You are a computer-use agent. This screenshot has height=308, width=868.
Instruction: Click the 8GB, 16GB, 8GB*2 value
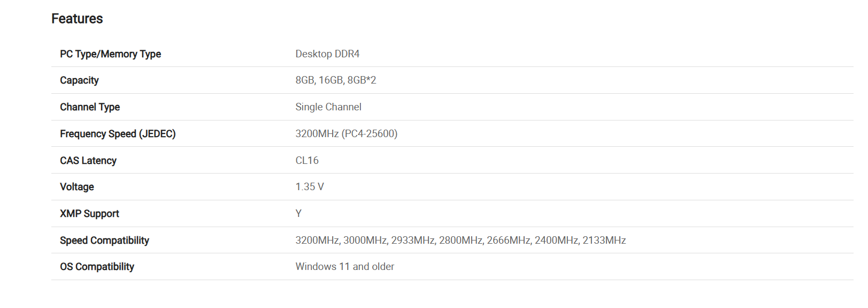point(336,80)
